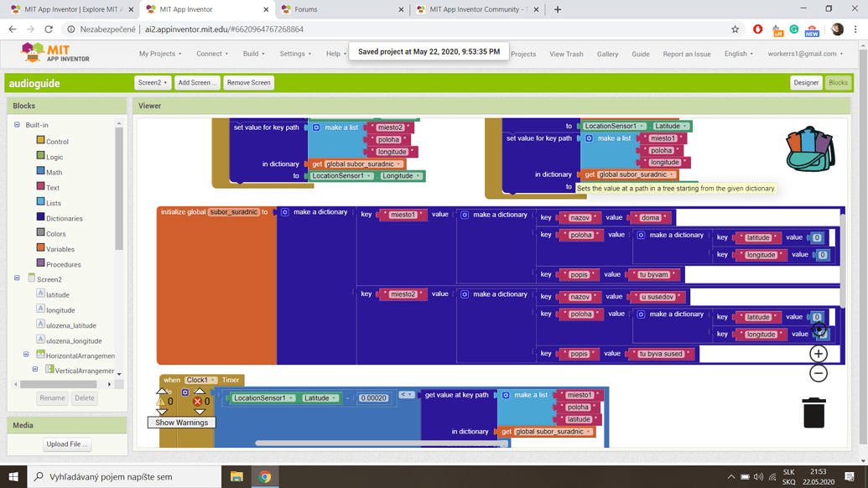Open the Build menu

pyautogui.click(x=253, y=54)
